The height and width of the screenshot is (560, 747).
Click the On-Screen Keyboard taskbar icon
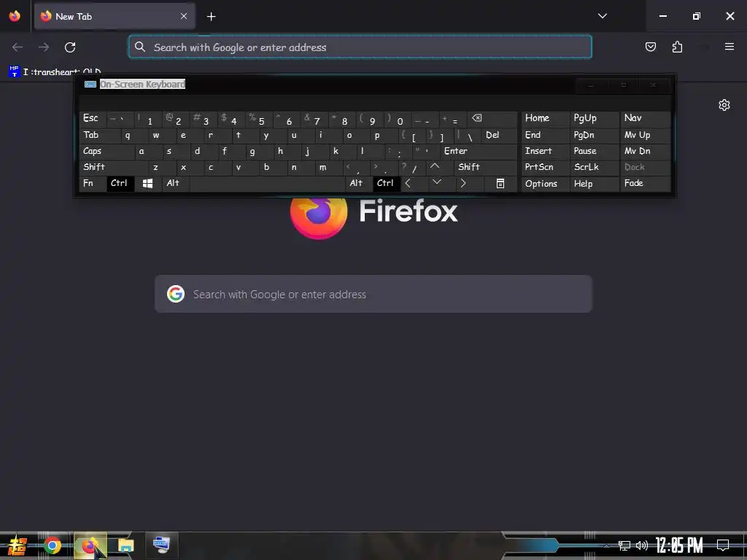[x=161, y=545]
